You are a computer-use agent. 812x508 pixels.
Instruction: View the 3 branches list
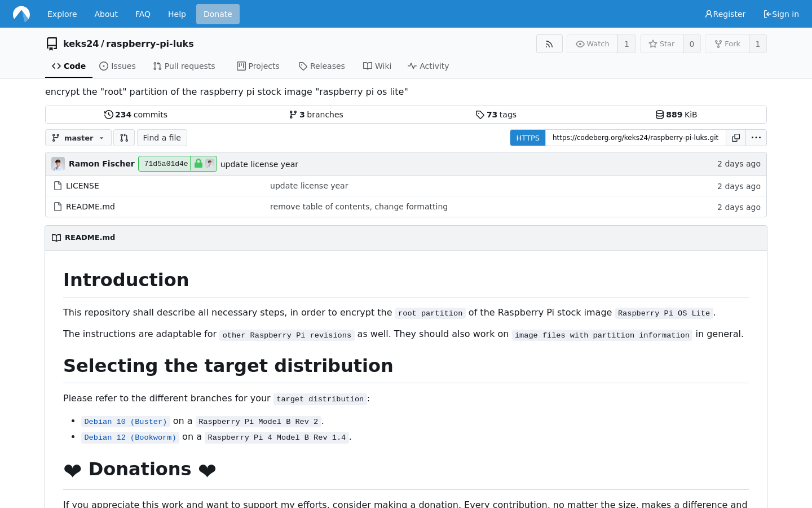[x=316, y=115]
